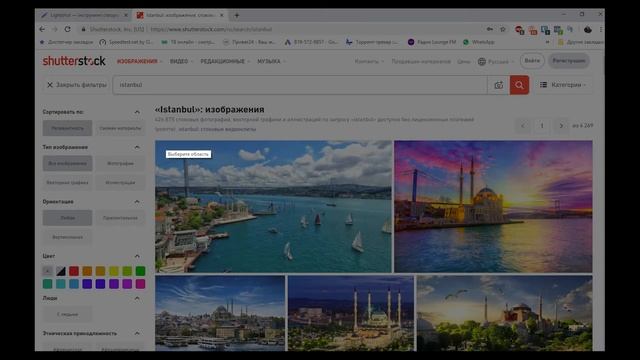Click the secure lock icon in address bar
The height and width of the screenshot is (360, 640).
(83, 29)
